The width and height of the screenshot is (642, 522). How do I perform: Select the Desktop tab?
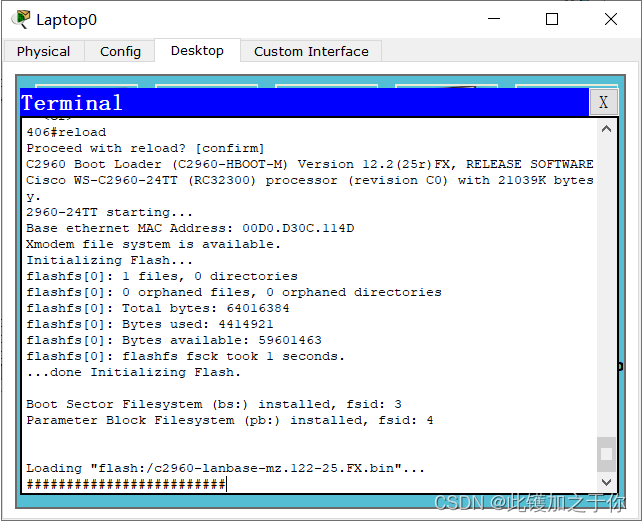(x=197, y=50)
